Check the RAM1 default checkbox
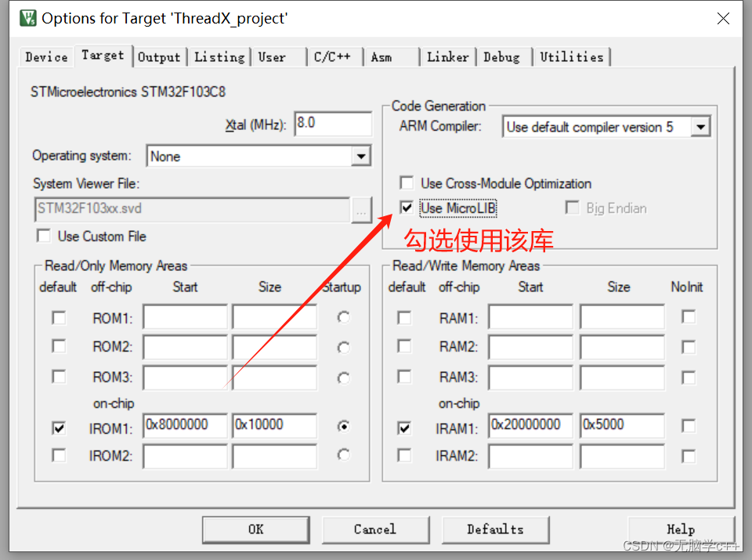Image resolution: width=752 pixels, height=560 pixels. [x=404, y=318]
